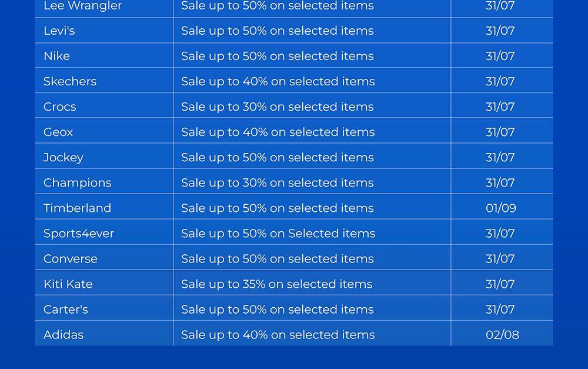Screen dimensions: 588x369
Task: Click Crocs' 30% sale description
Action: tap(278, 107)
